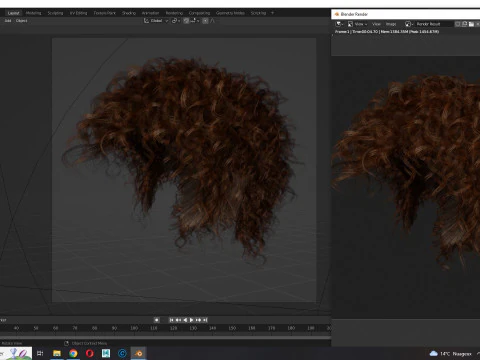The width and height of the screenshot is (480, 360).
Task: Jump to next keyframe
Action: (x=198, y=320)
